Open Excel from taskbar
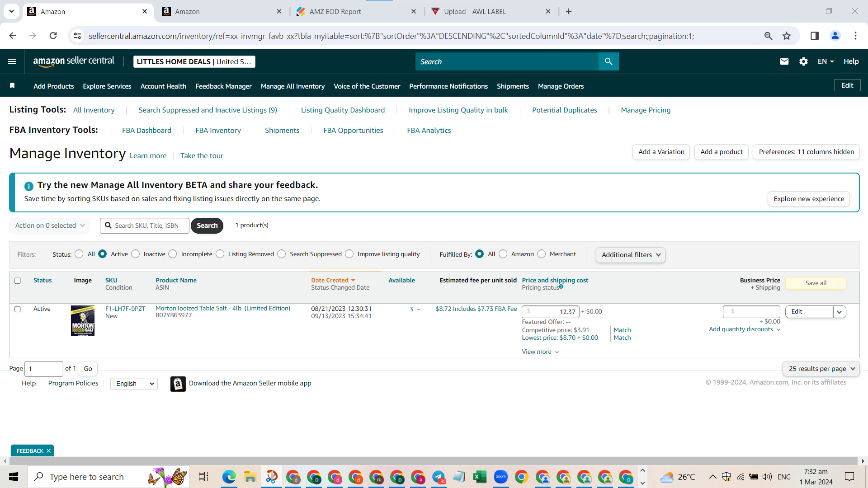 tap(480, 477)
